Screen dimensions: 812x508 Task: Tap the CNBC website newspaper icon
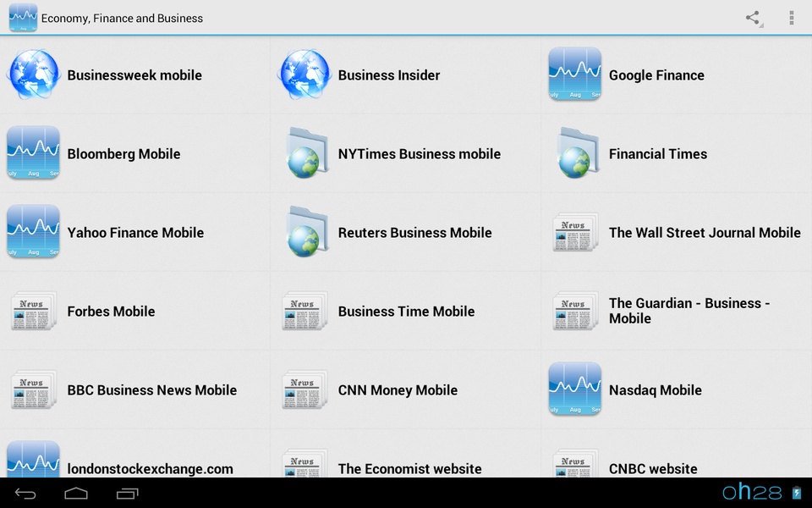click(x=575, y=463)
